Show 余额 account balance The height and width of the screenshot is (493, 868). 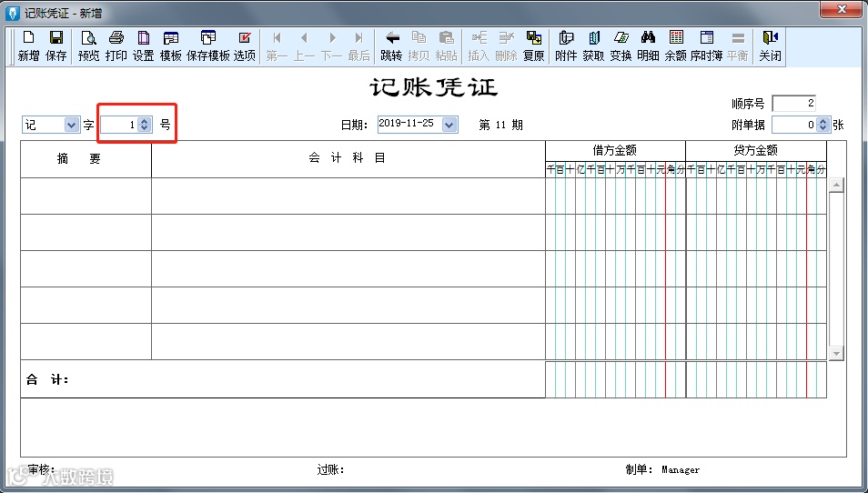pyautogui.click(x=675, y=45)
